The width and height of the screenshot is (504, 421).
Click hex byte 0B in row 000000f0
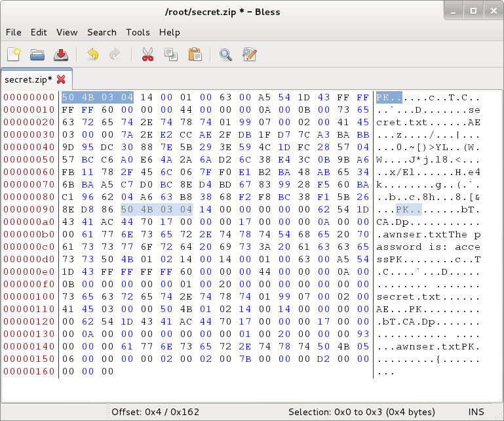coord(68,284)
